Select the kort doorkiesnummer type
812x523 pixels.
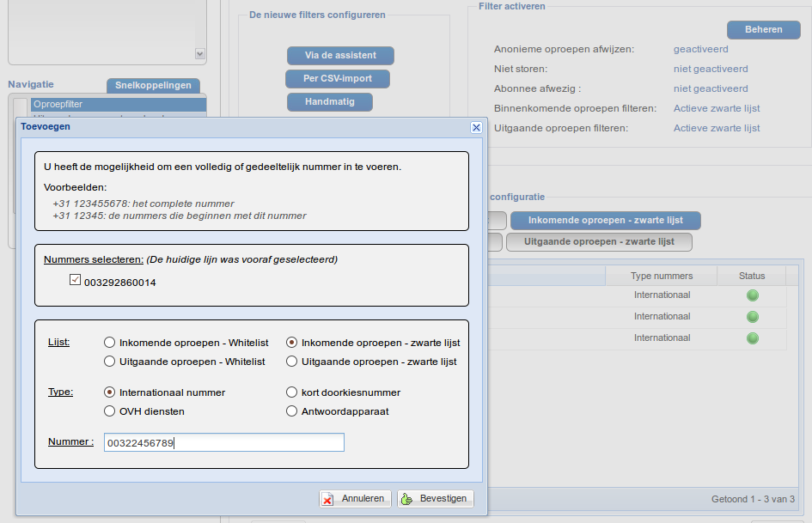(292, 392)
